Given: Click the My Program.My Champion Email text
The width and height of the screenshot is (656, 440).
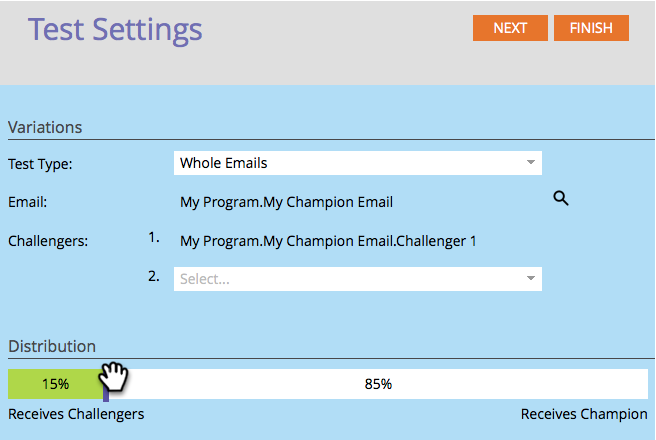Looking at the screenshot, I should 286,202.
